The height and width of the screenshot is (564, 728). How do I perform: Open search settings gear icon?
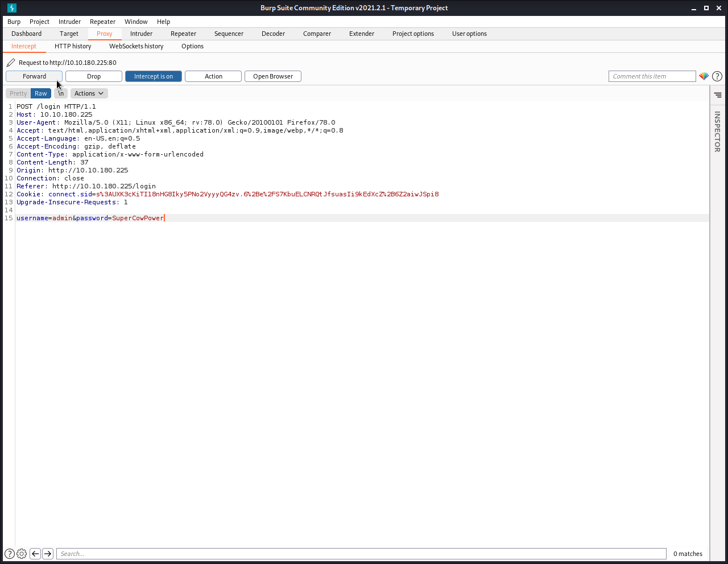[22, 554]
